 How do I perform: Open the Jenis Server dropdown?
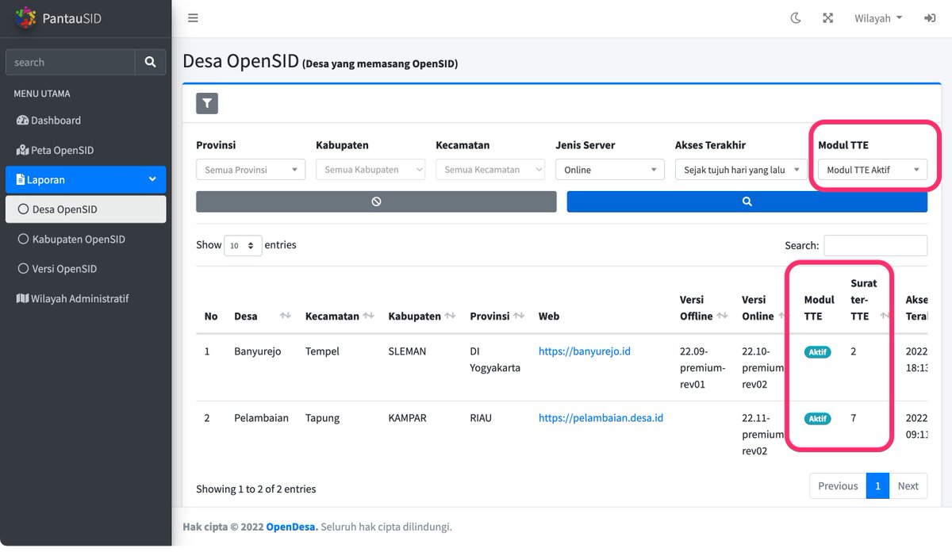[x=609, y=169]
